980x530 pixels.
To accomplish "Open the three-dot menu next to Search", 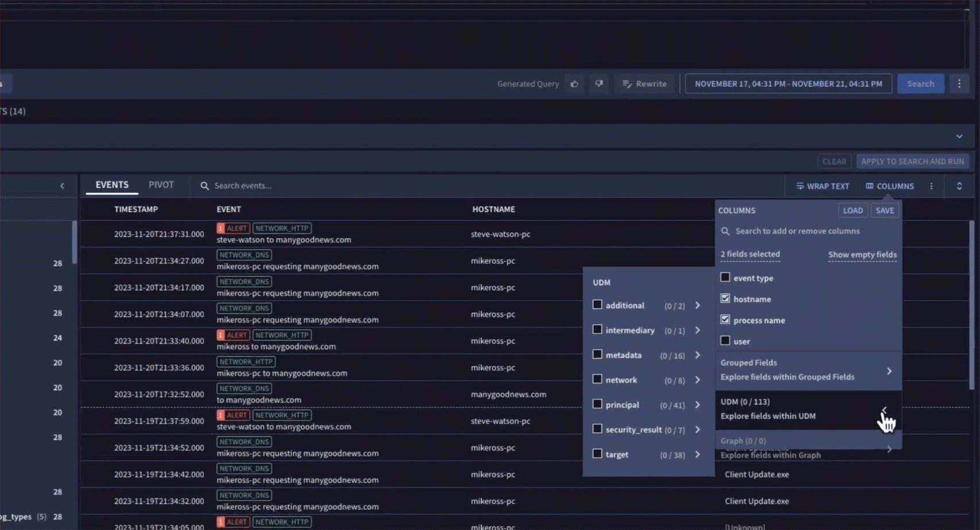I will (959, 84).
